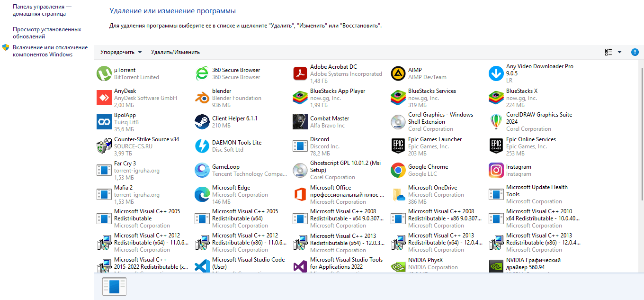
Task: Click the Удаление или изменение программы heading
Action: tap(172, 11)
